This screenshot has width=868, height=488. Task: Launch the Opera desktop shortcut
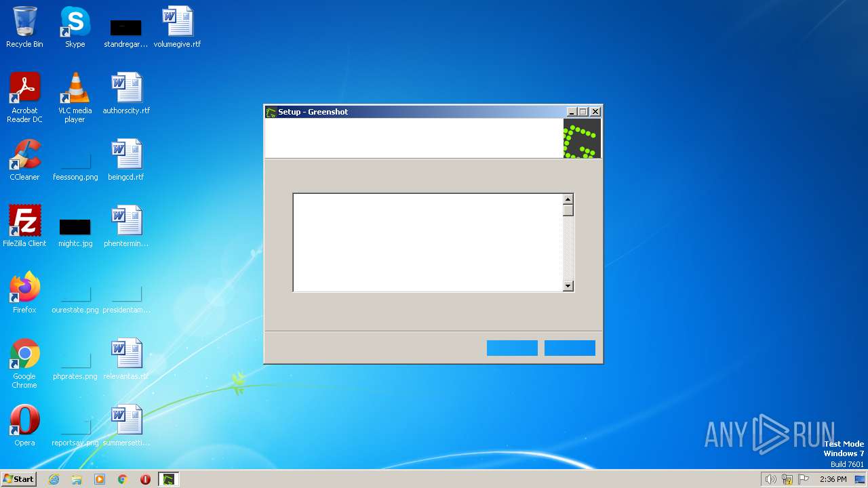coord(24,426)
